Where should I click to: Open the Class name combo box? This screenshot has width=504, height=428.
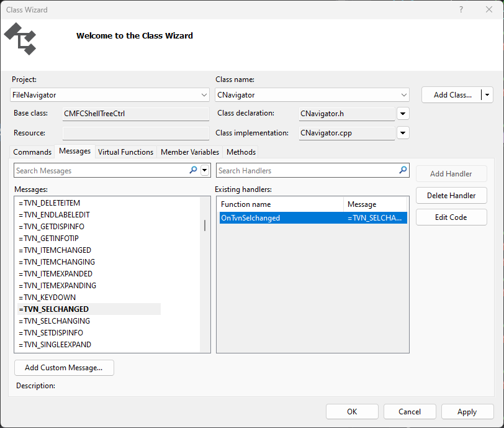(312, 95)
